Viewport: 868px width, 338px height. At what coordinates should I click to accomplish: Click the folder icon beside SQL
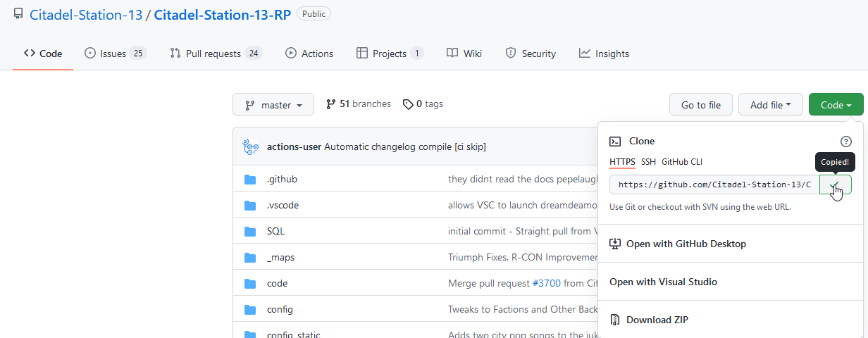click(x=249, y=231)
